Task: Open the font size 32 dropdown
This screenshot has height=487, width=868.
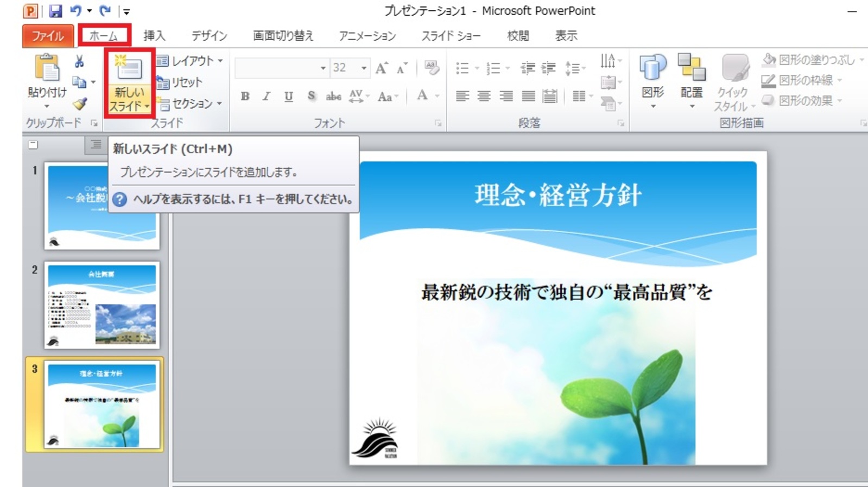Action: (364, 68)
